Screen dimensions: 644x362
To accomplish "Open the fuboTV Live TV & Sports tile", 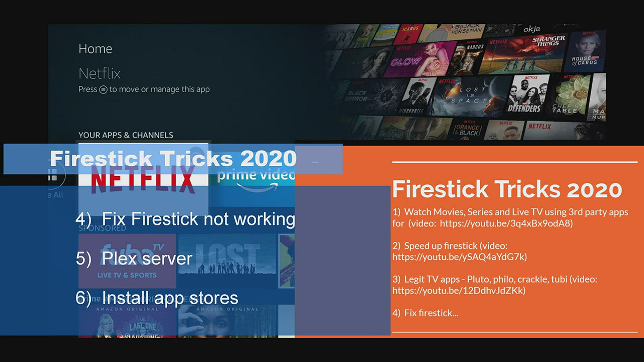I will [127, 261].
